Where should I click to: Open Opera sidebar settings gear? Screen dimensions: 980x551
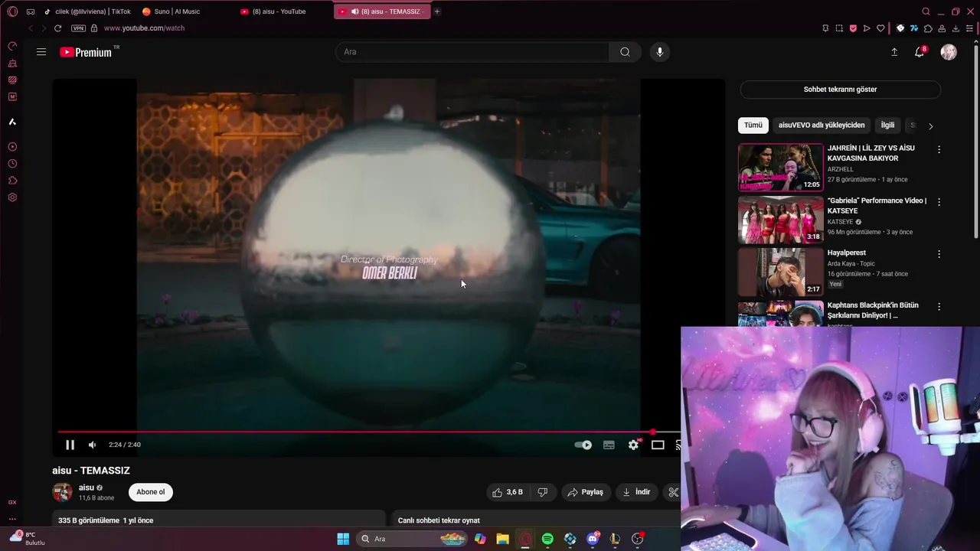[12, 197]
